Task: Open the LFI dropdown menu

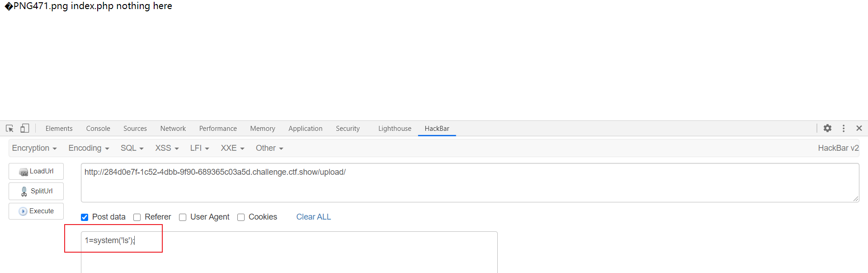Action: 199,148
